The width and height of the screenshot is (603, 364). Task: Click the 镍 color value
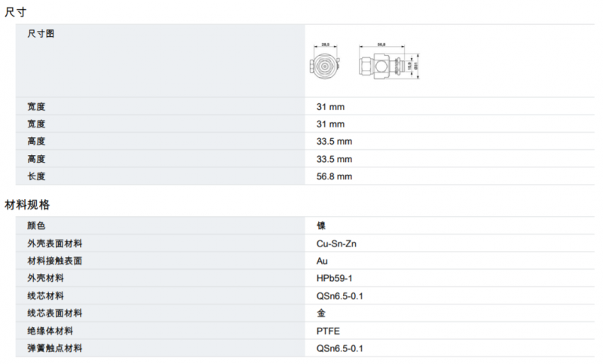321,225
